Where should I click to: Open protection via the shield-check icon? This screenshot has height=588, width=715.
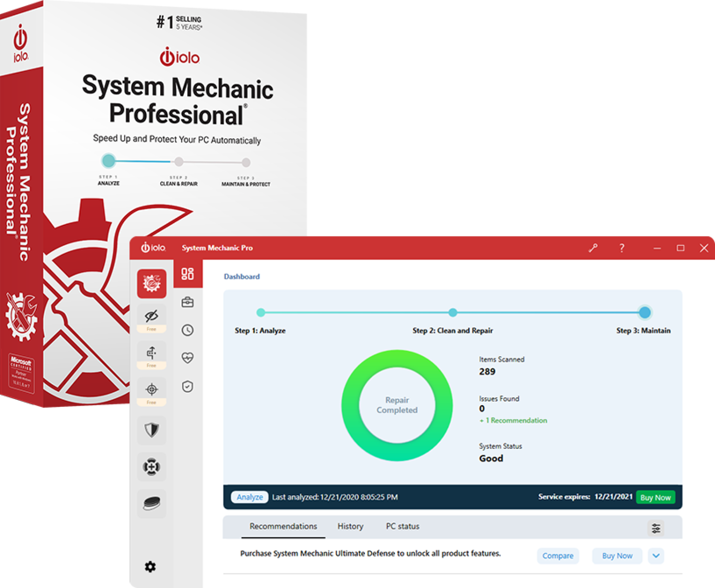point(188,387)
